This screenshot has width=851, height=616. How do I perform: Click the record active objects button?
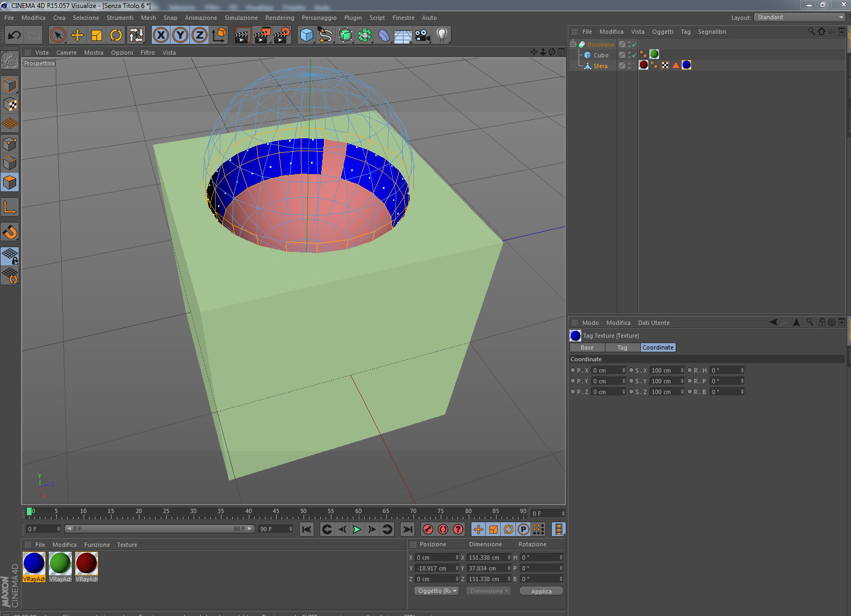pos(428,529)
